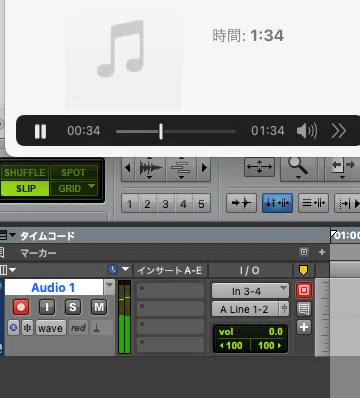The width and height of the screenshot is (360, 398).
Task: Open the second insert slot on Audio 1
Action: tap(170, 308)
